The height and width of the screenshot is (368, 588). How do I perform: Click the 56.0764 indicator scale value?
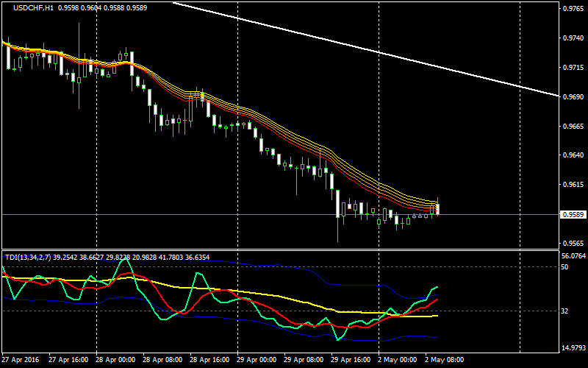pyautogui.click(x=573, y=256)
